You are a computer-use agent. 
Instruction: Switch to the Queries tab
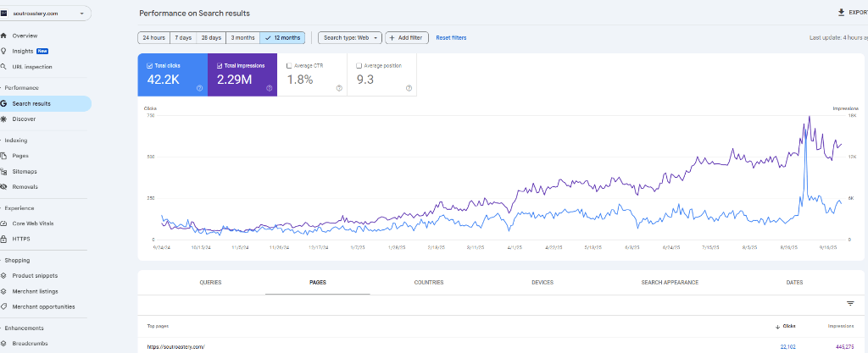click(210, 282)
